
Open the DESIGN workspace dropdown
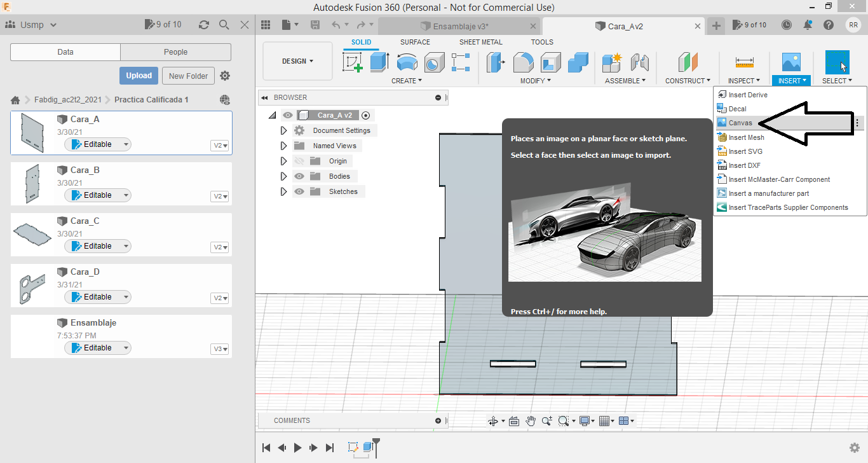297,62
